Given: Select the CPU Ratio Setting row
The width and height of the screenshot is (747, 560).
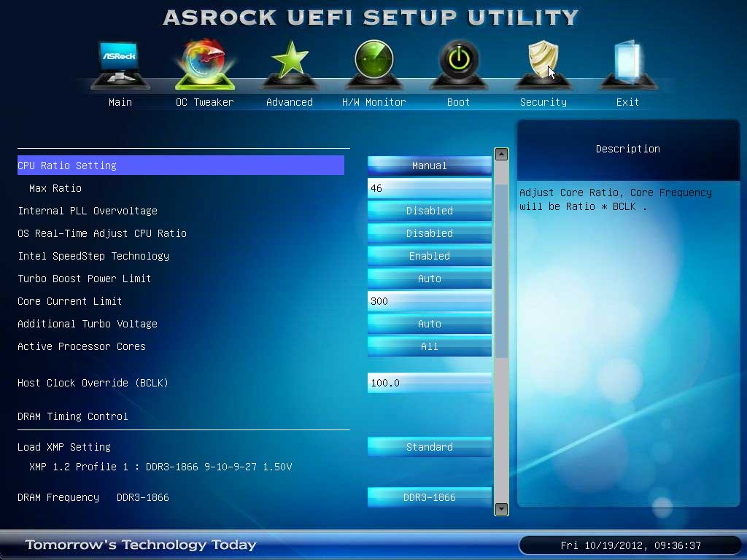Looking at the screenshot, I should (x=181, y=166).
